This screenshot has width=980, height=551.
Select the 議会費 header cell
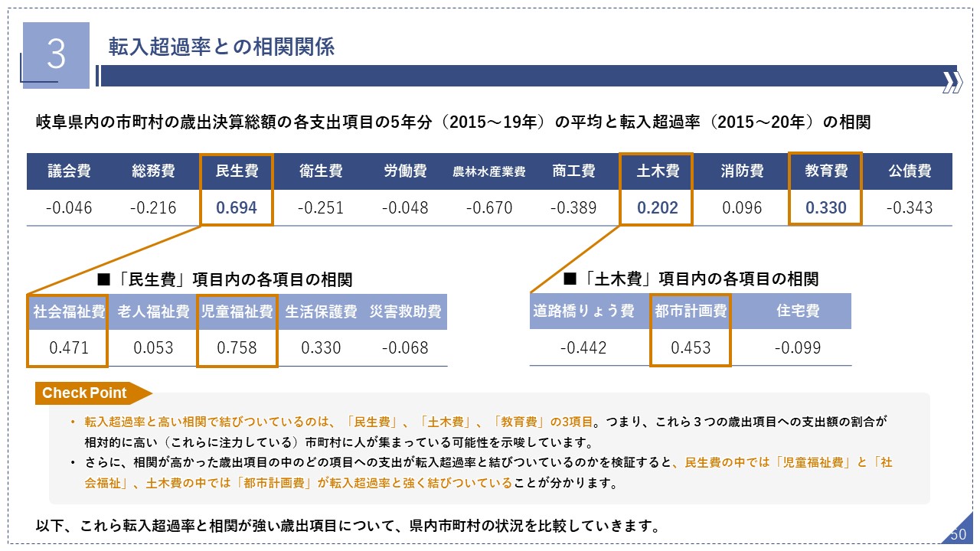click(69, 171)
